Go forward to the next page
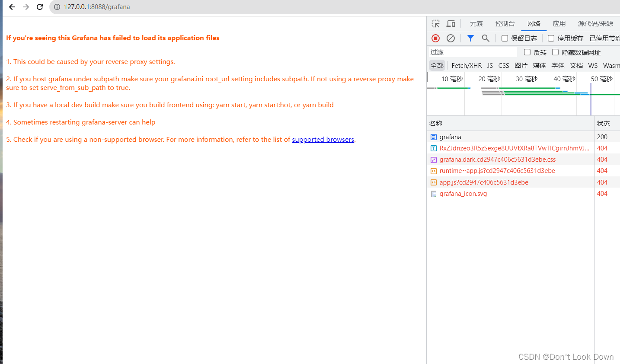620x364 pixels. tap(26, 7)
